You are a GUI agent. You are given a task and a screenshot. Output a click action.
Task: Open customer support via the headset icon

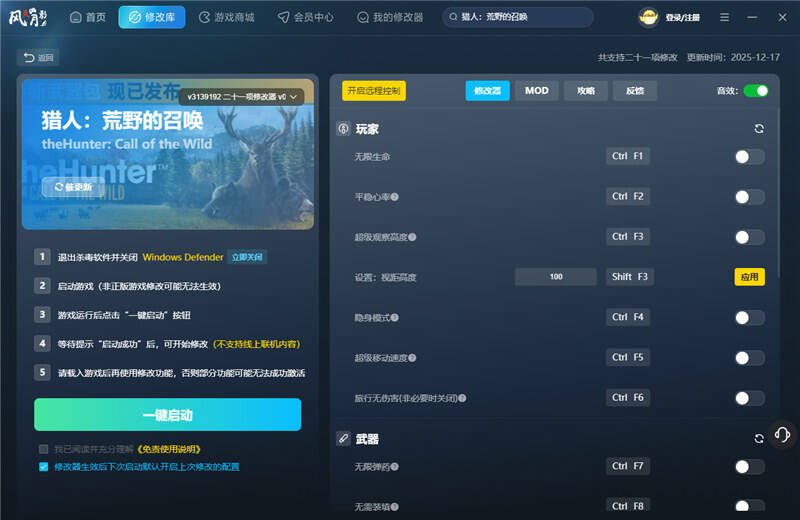783,435
